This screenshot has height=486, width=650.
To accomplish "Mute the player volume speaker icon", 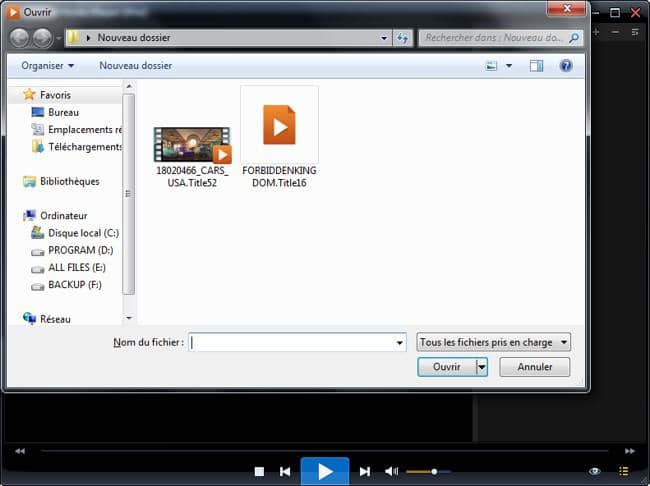I will pos(391,471).
